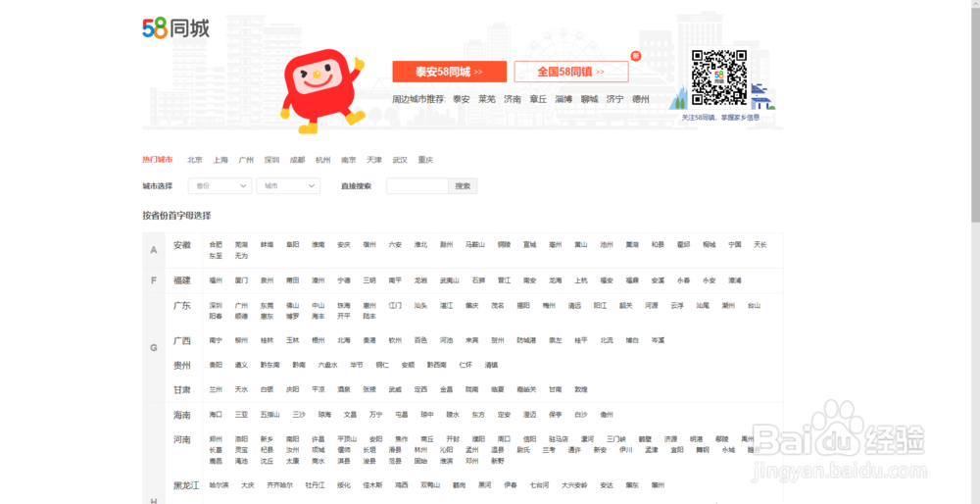Open the 海南 province label
Screen dimensions: 980x504
[x=182, y=415]
